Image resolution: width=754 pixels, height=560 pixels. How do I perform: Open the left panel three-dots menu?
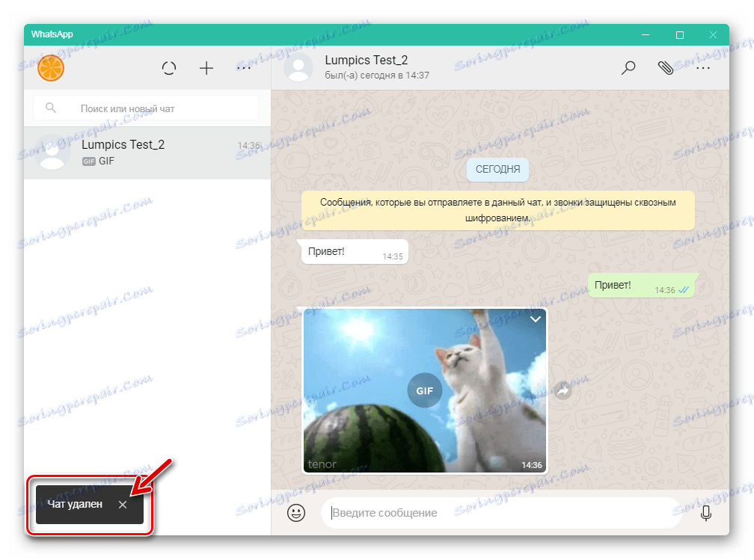(244, 68)
